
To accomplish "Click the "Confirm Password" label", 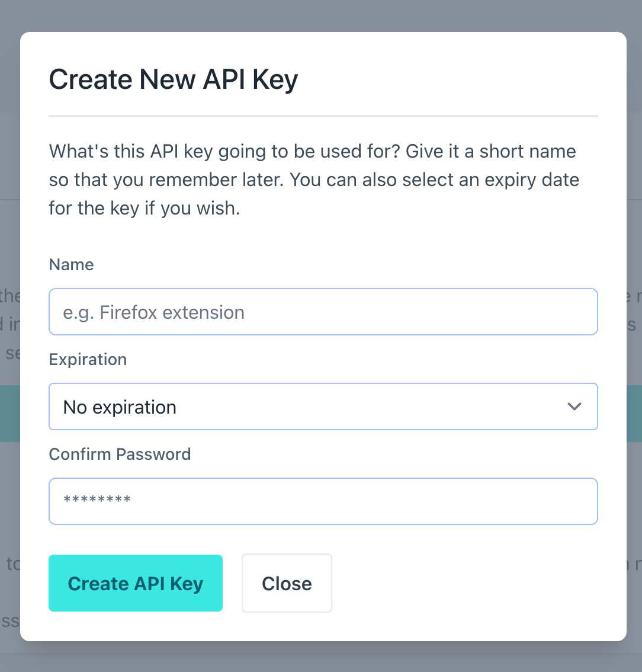I will 120,454.
